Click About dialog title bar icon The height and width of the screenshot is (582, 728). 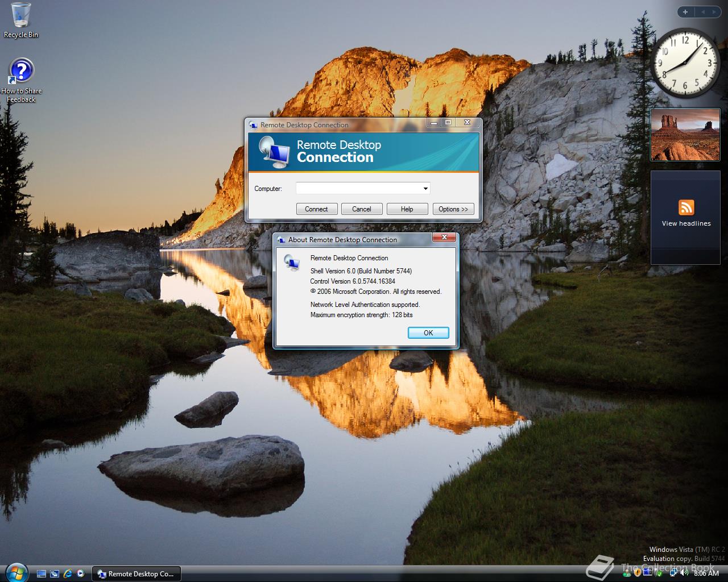[x=281, y=240]
